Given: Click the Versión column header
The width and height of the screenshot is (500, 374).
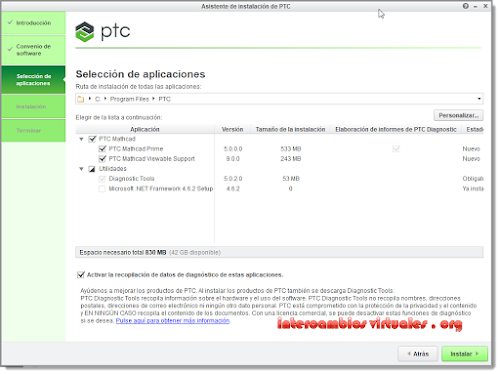Looking at the screenshot, I should (232, 129).
